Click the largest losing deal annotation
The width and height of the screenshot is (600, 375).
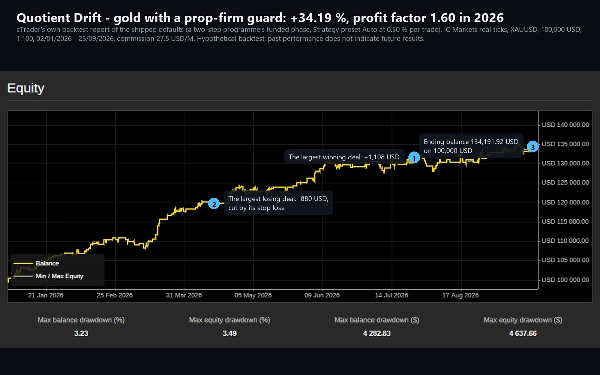point(278,203)
